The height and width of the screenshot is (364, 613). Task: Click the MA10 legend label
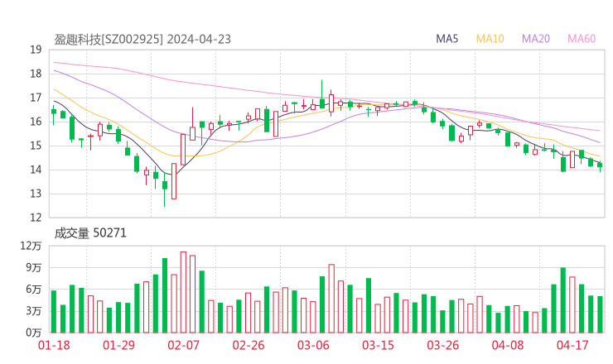490,39
